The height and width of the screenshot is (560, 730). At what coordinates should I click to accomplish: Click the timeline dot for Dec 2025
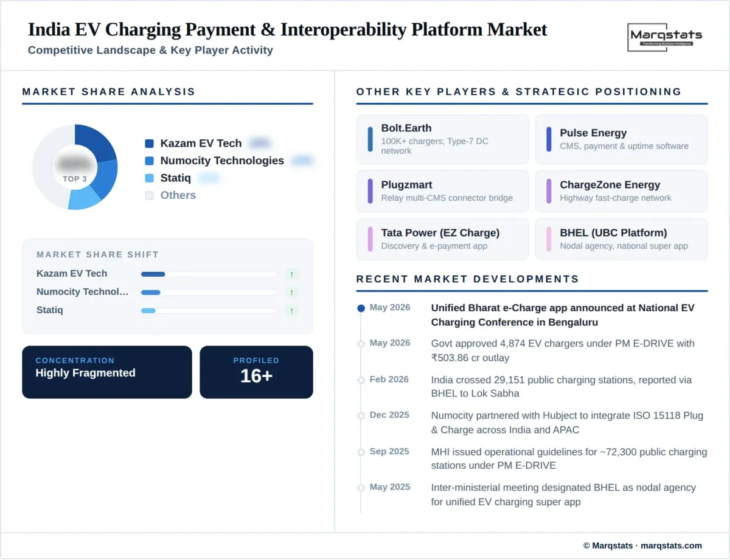tap(361, 416)
